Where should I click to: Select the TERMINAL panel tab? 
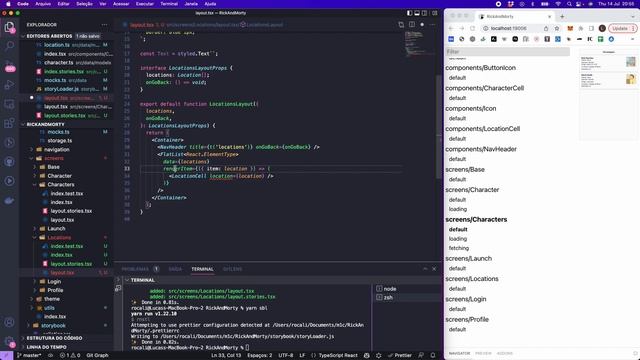(202, 269)
